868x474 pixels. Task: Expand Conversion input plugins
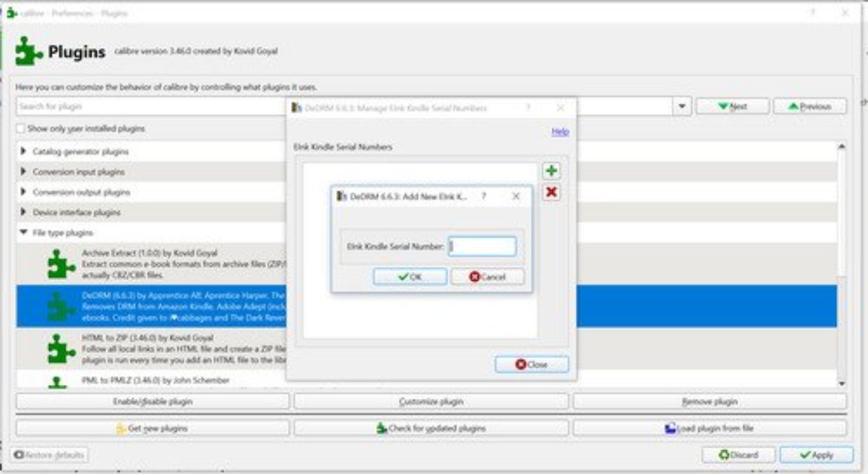pyautogui.click(x=24, y=172)
